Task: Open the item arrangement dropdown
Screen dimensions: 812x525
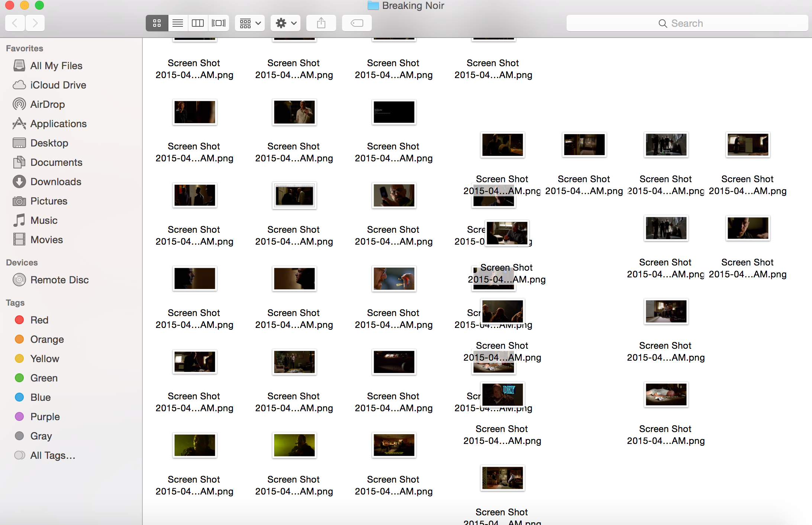Action: coord(250,23)
